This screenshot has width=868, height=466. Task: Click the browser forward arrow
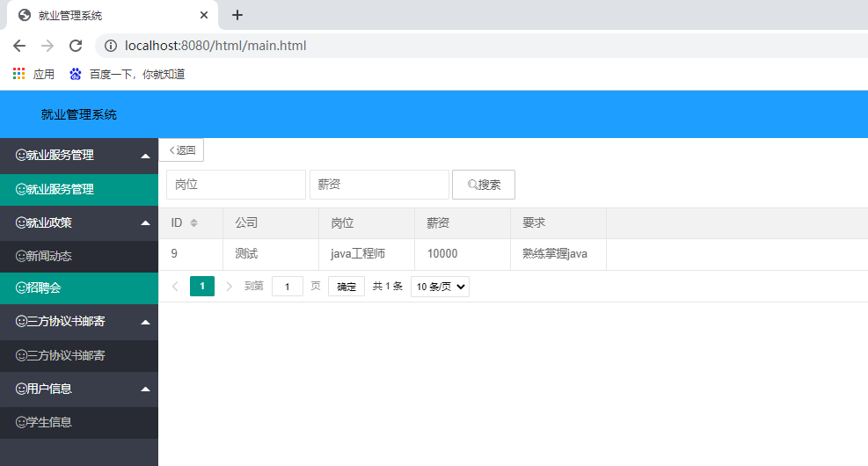pyautogui.click(x=47, y=46)
